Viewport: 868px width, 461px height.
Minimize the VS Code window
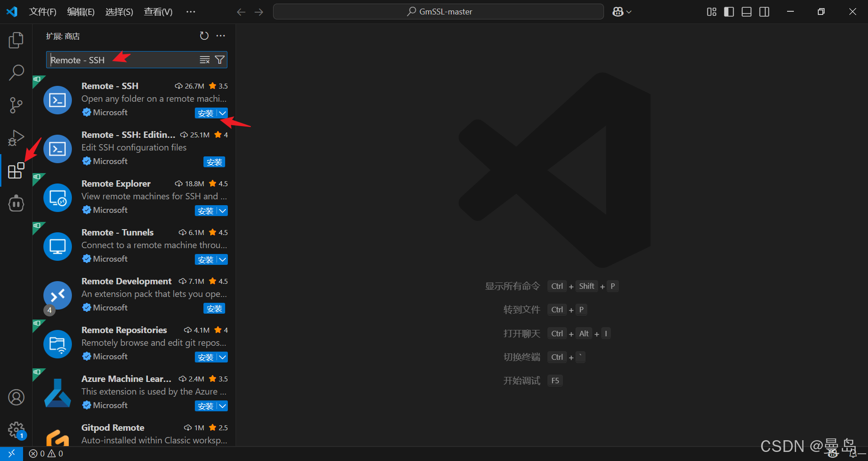pyautogui.click(x=790, y=12)
